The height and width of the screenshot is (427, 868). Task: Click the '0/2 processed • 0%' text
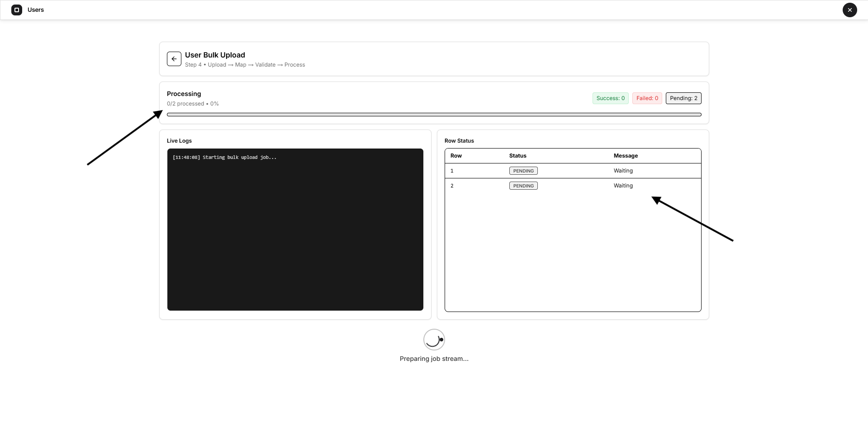tap(193, 104)
